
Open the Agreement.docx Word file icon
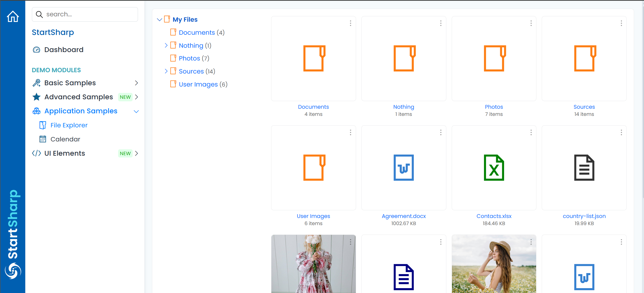pos(403,168)
